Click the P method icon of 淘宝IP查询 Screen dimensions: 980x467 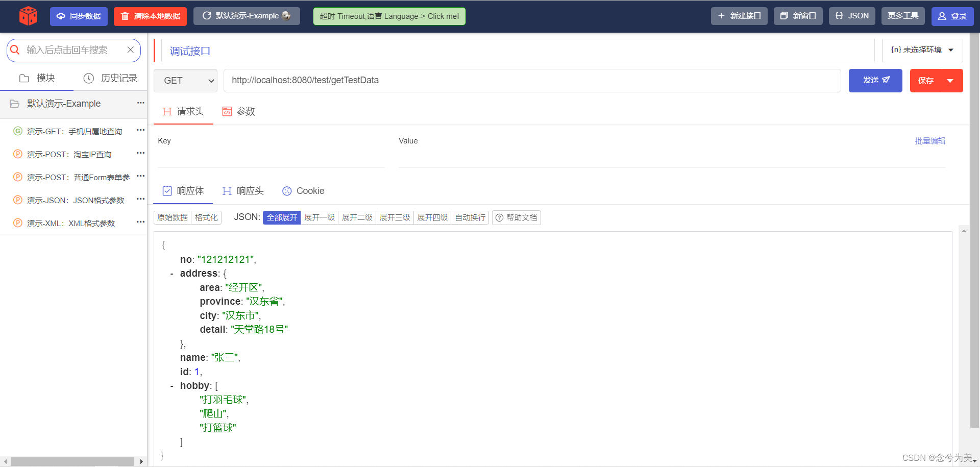(18, 154)
